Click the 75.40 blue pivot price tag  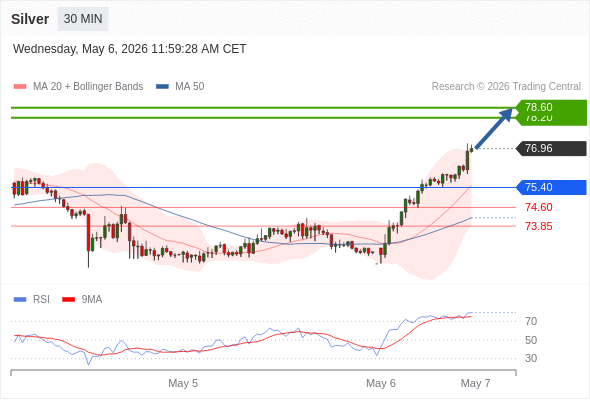551,187
